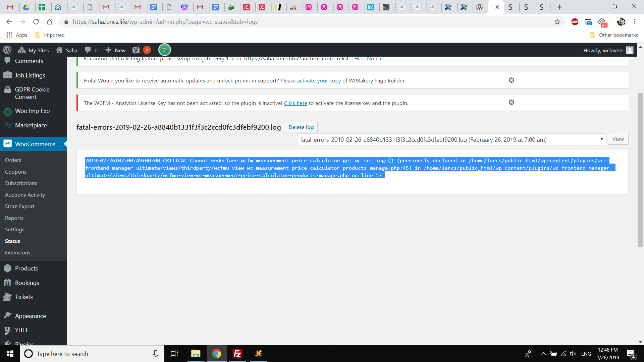Bookmark this page with the star
The image size is (644, 362).
tap(557, 22)
